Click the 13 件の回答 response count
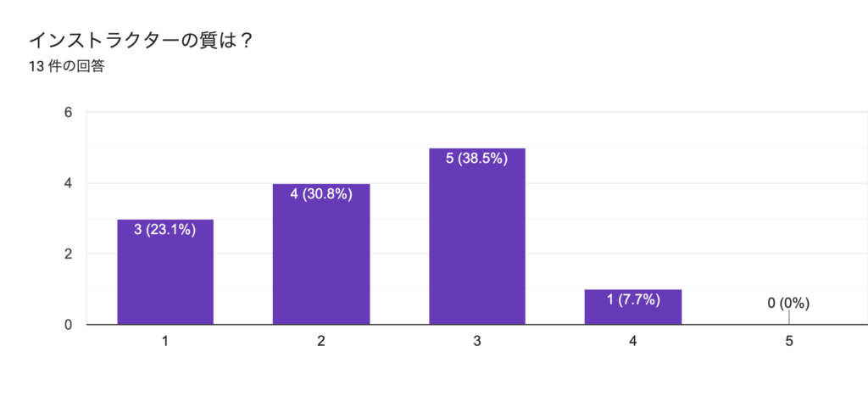868x413 pixels. (x=67, y=67)
